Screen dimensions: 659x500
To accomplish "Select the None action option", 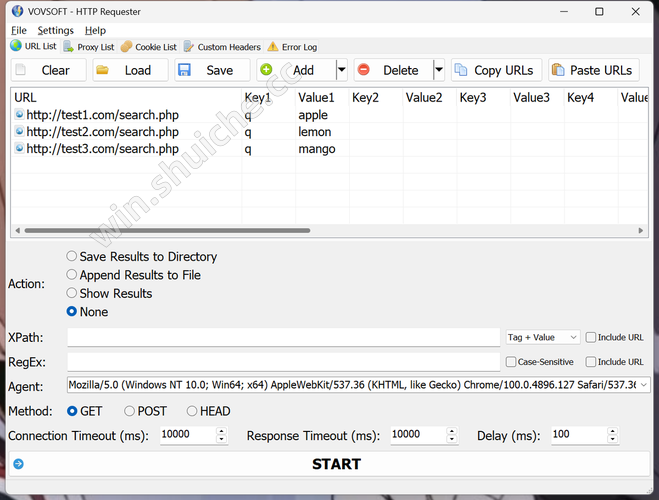I will (87, 312).
